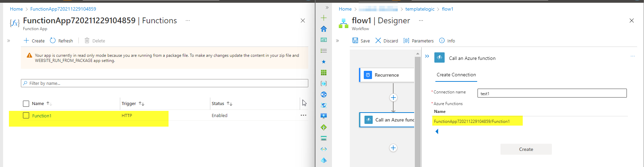Open All resources green grid icon

pos(324,73)
